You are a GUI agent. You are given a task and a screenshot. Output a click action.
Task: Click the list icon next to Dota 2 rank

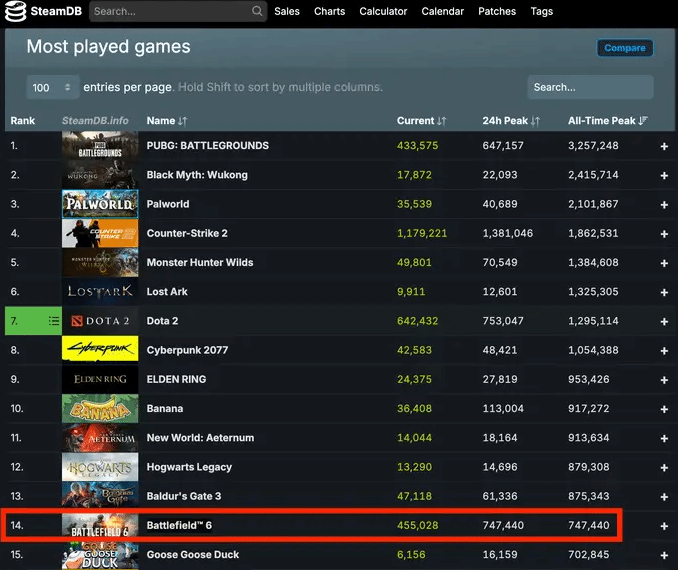click(54, 321)
